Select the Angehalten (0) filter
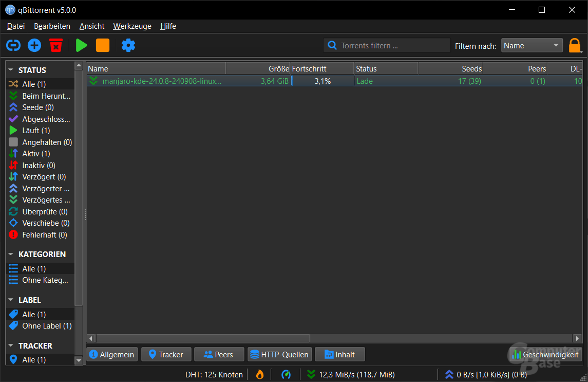 [41, 142]
